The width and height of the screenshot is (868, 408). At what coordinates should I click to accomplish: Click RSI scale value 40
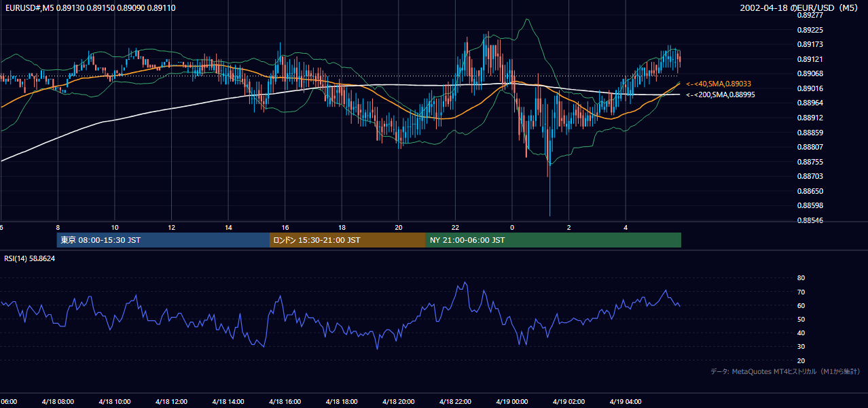(x=801, y=333)
